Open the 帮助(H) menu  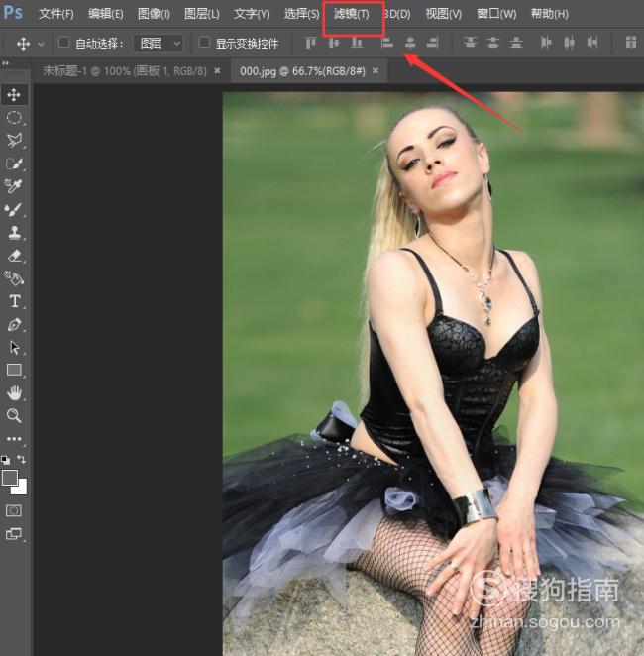pos(550,14)
